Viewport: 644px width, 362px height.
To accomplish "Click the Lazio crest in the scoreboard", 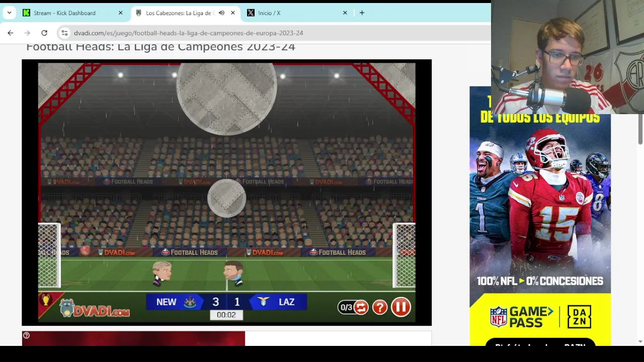I will click(x=263, y=302).
